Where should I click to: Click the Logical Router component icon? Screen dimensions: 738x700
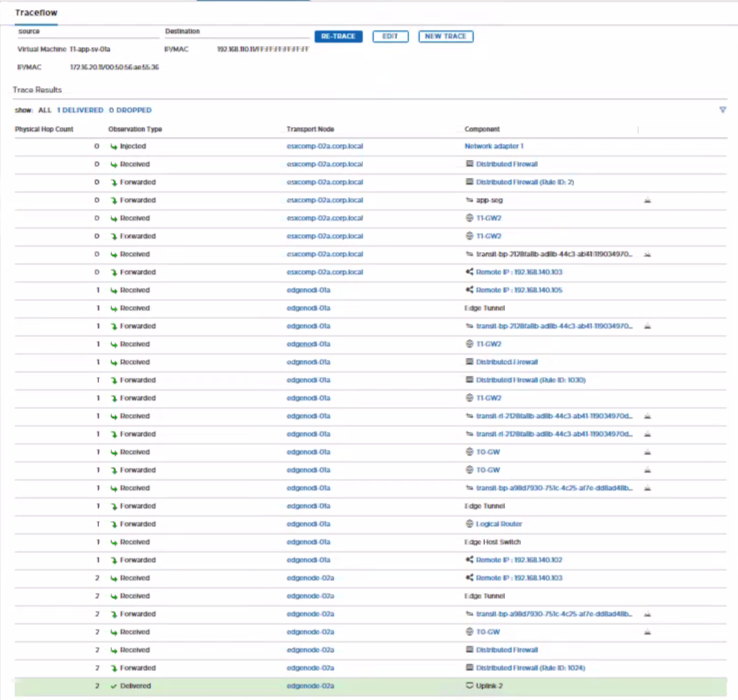click(x=469, y=524)
